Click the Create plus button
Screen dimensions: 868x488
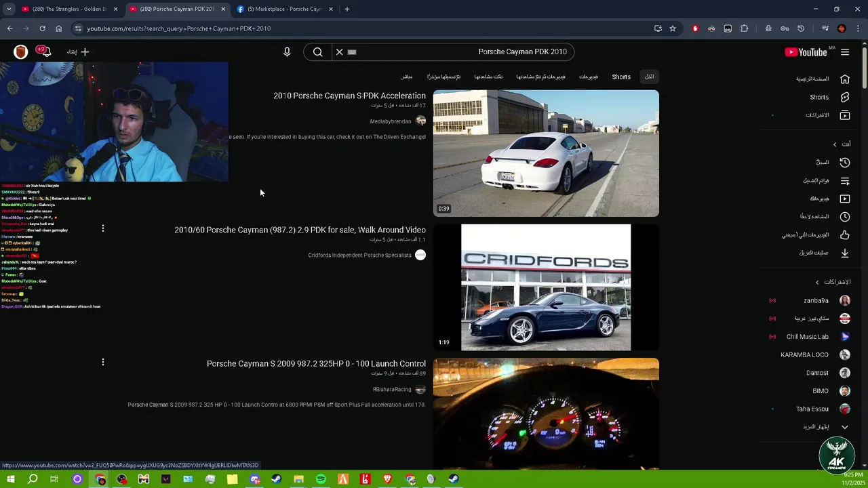tap(79, 52)
